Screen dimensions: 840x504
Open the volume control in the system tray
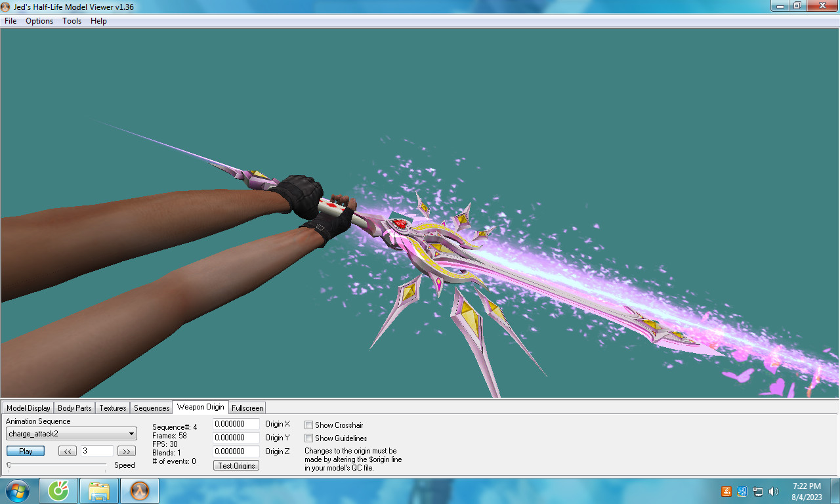point(774,491)
